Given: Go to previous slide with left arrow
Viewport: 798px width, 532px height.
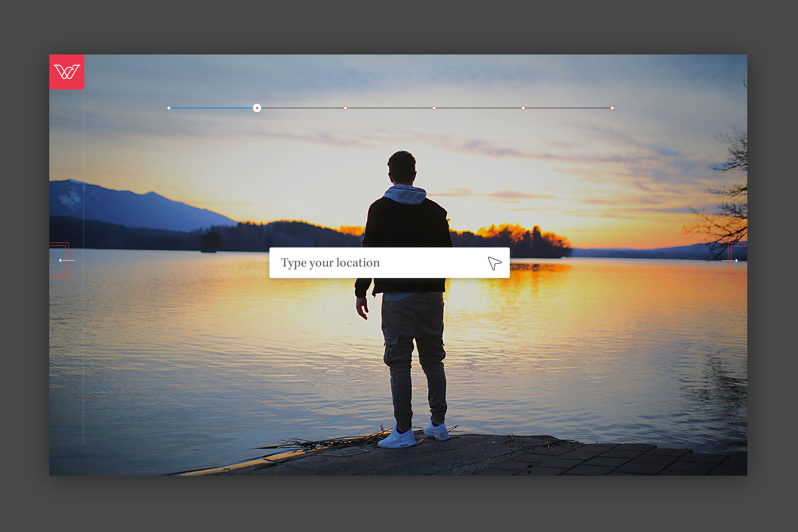Looking at the screenshot, I should tap(67, 260).
